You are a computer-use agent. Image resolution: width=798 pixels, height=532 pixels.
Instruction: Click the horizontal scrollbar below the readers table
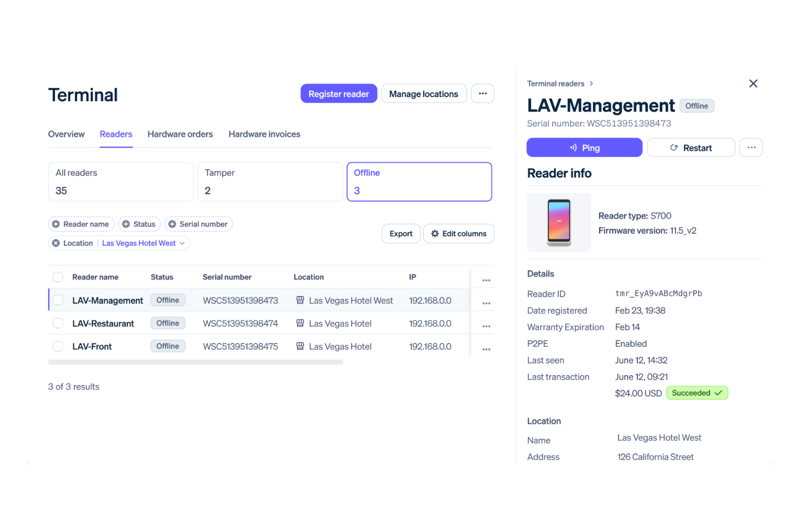point(196,362)
